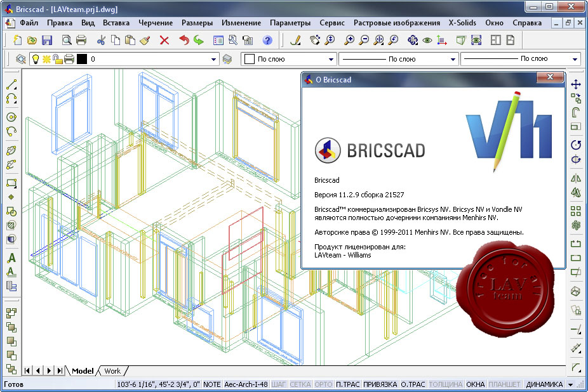This screenshot has height=392, width=588.
Task: Expand the lineweight "По слою" dropdown
Action: point(575,59)
